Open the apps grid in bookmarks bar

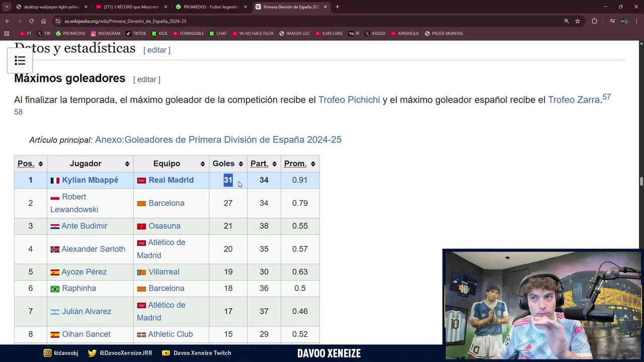click(x=7, y=33)
